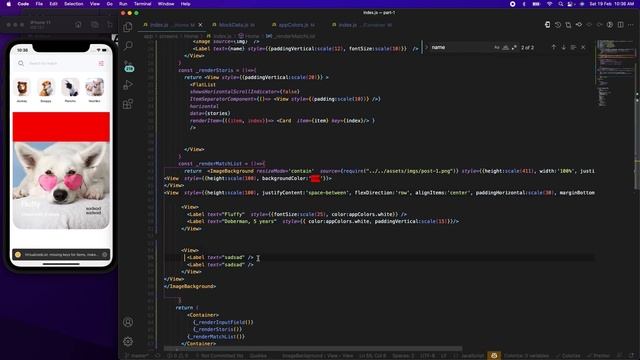The image size is (640, 360).
Task: Click the rotate icon on Simulator toolbar
Action: coord(110,25)
